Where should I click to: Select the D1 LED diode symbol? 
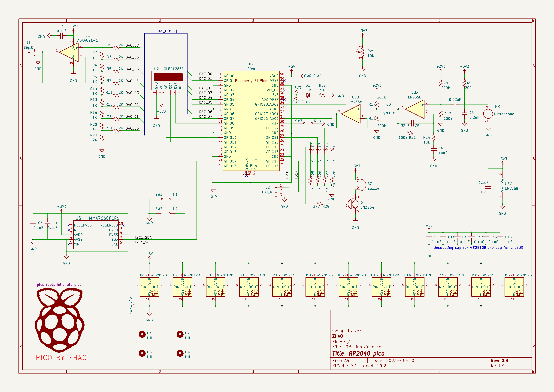pos(308,95)
